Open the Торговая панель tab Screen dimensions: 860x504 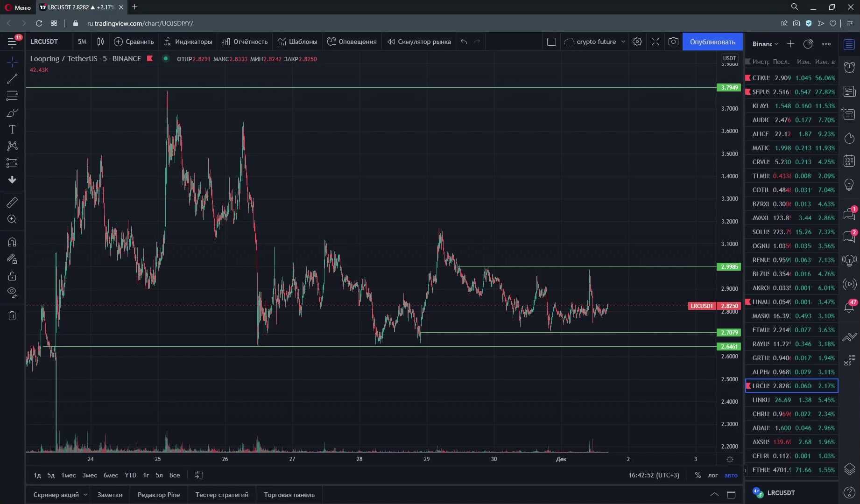pyautogui.click(x=289, y=495)
